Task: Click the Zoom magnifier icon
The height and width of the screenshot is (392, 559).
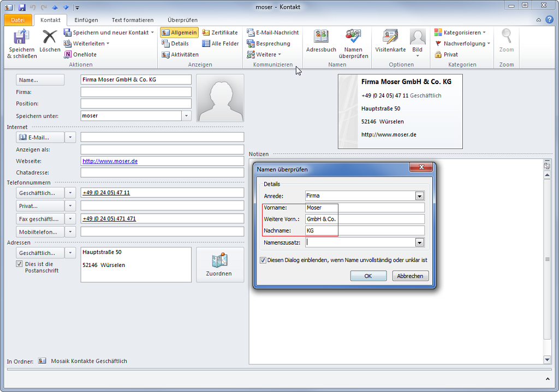Action: click(x=507, y=36)
